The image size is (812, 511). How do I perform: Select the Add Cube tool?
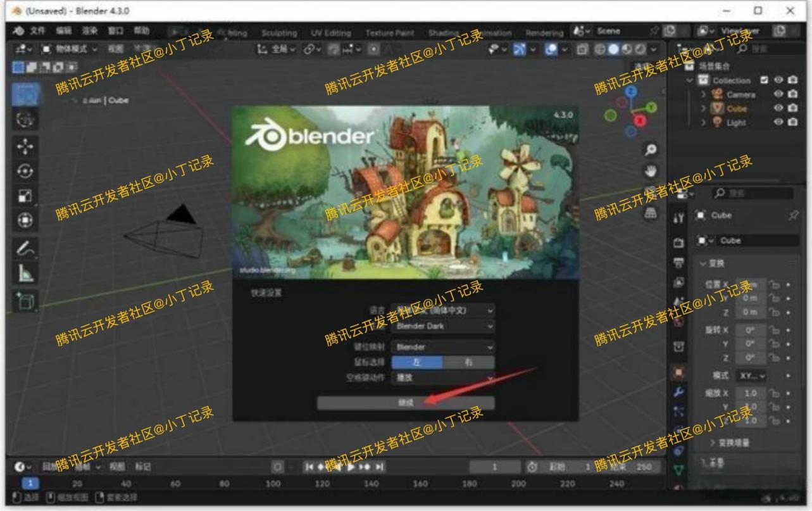pos(26,301)
